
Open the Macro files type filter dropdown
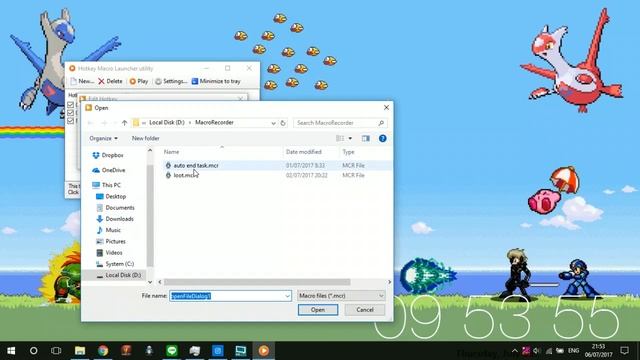coord(341,296)
